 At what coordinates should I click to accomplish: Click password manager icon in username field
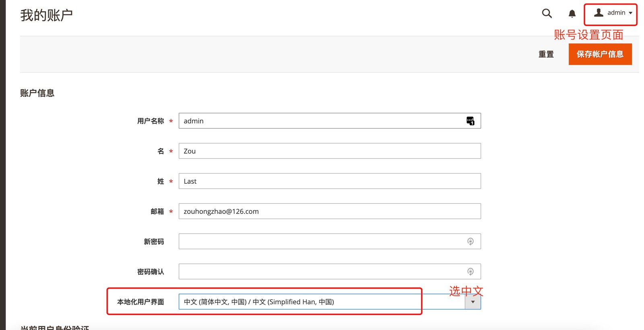pyautogui.click(x=470, y=121)
